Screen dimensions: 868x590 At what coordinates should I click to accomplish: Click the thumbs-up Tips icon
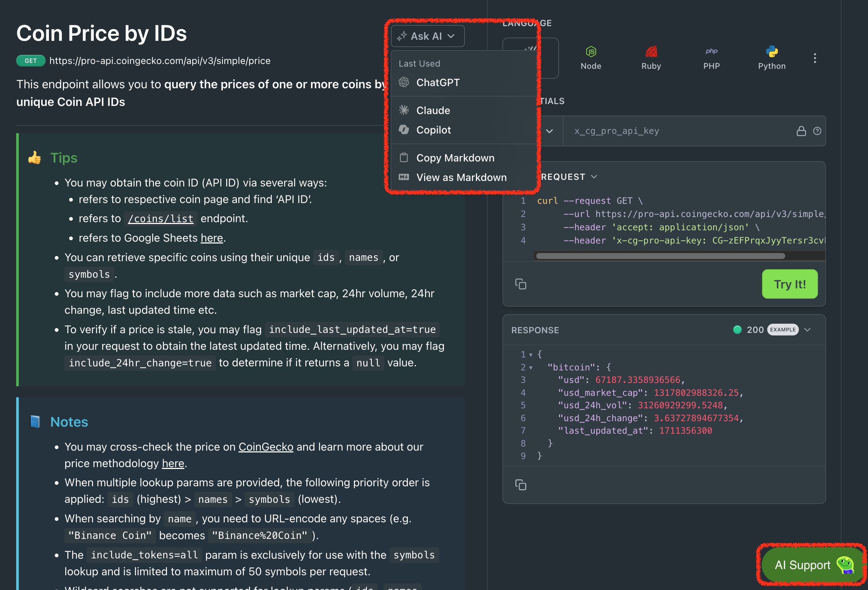click(x=35, y=157)
